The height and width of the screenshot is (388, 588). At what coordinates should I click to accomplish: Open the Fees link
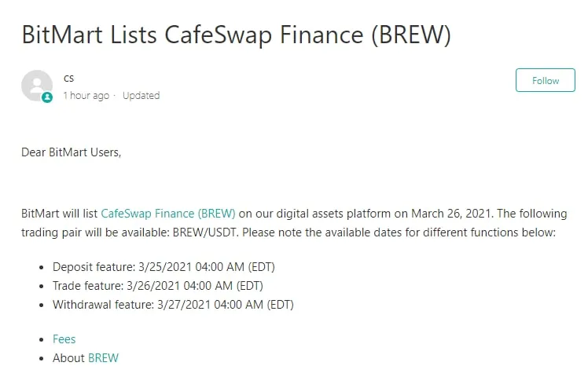point(64,339)
